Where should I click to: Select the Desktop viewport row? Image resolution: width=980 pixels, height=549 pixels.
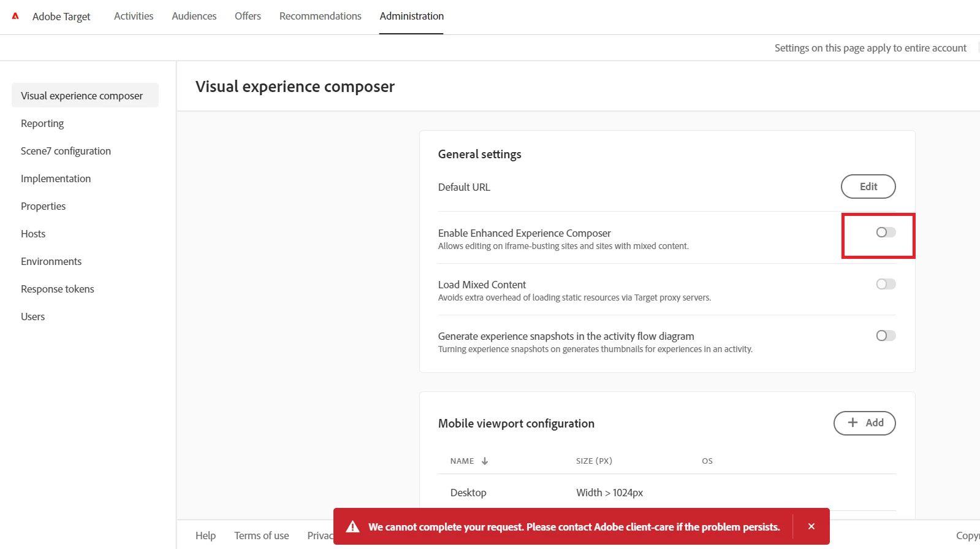667,493
